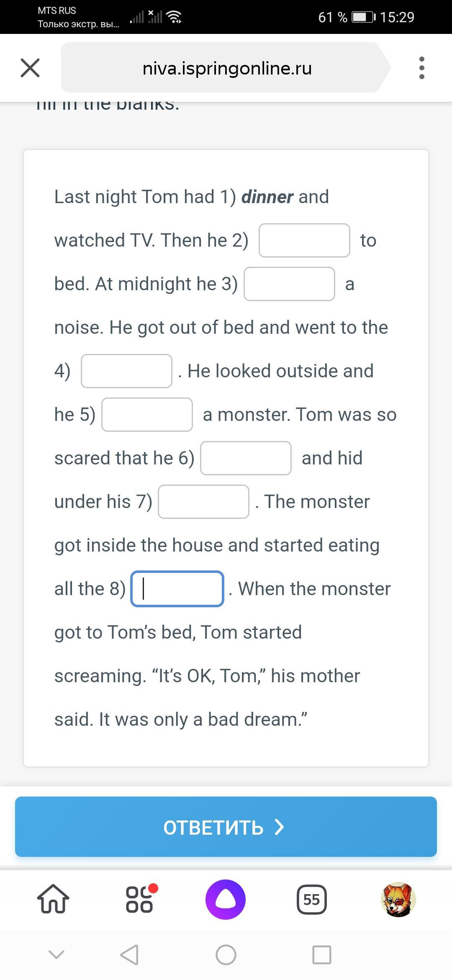Close the browser tab with X icon
452x980 pixels.
pyautogui.click(x=30, y=68)
